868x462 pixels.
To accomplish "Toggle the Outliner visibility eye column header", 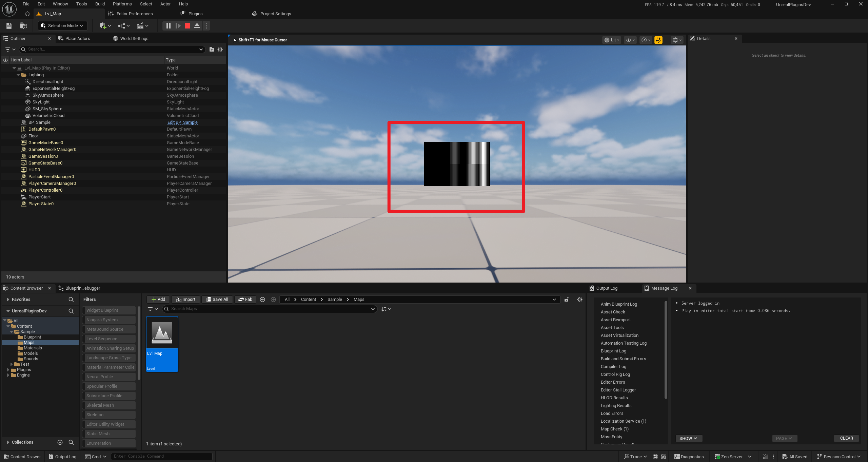I will pyautogui.click(x=5, y=60).
